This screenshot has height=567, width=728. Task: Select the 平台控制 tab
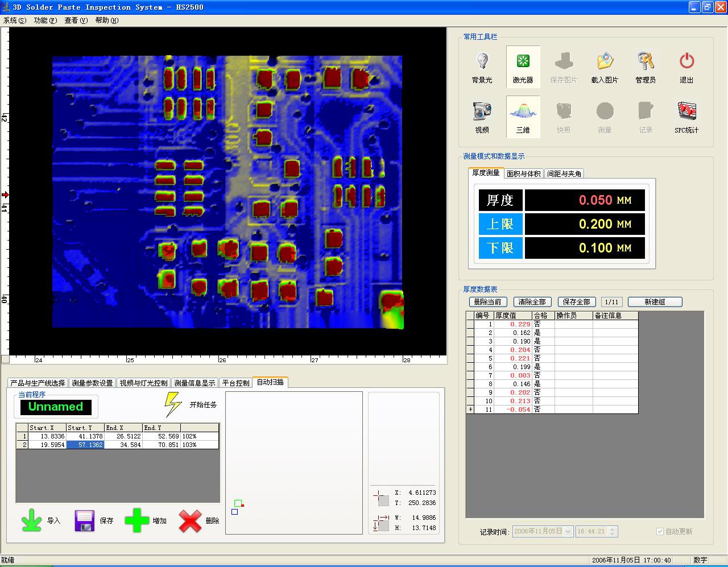(x=235, y=383)
